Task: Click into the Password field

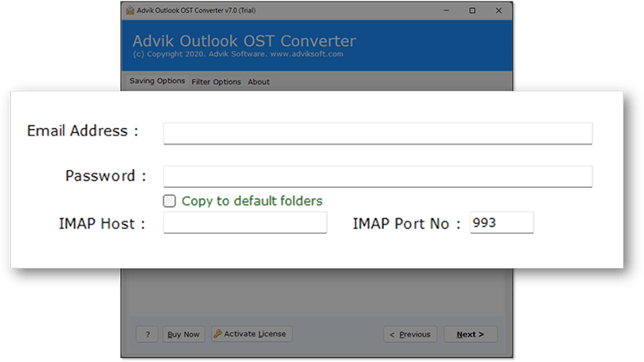Action: (x=378, y=176)
